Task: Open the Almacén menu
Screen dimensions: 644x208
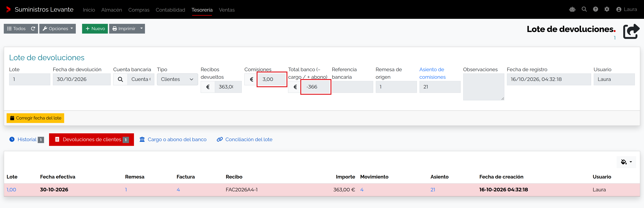Action: 111,10
